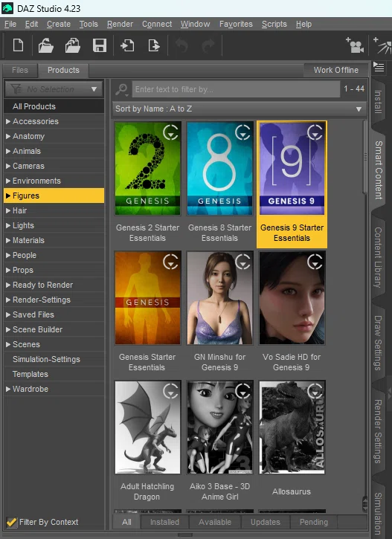Click the search magnifier icon
The image size is (392, 539).
tap(121, 89)
